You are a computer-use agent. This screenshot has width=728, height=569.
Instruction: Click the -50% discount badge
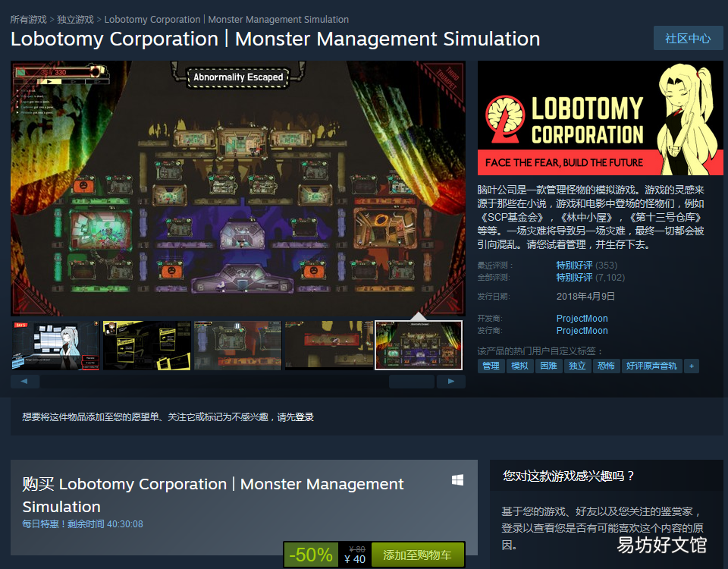click(x=311, y=555)
